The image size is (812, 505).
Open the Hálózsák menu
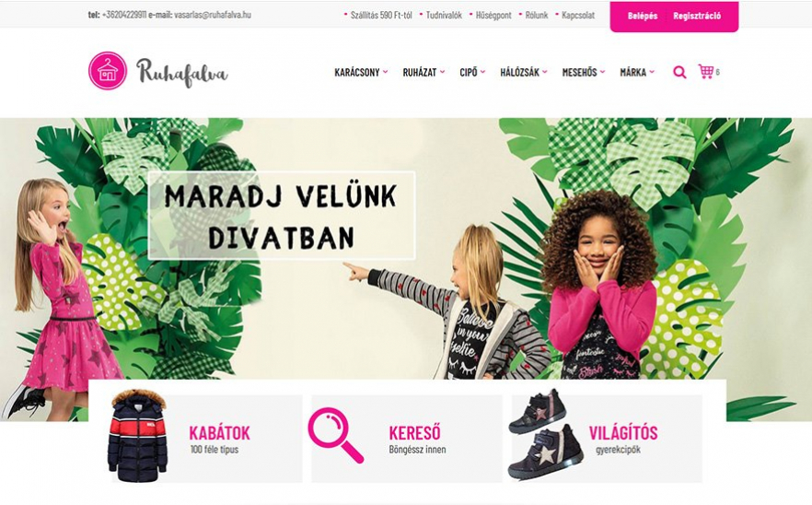[x=524, y=73]
